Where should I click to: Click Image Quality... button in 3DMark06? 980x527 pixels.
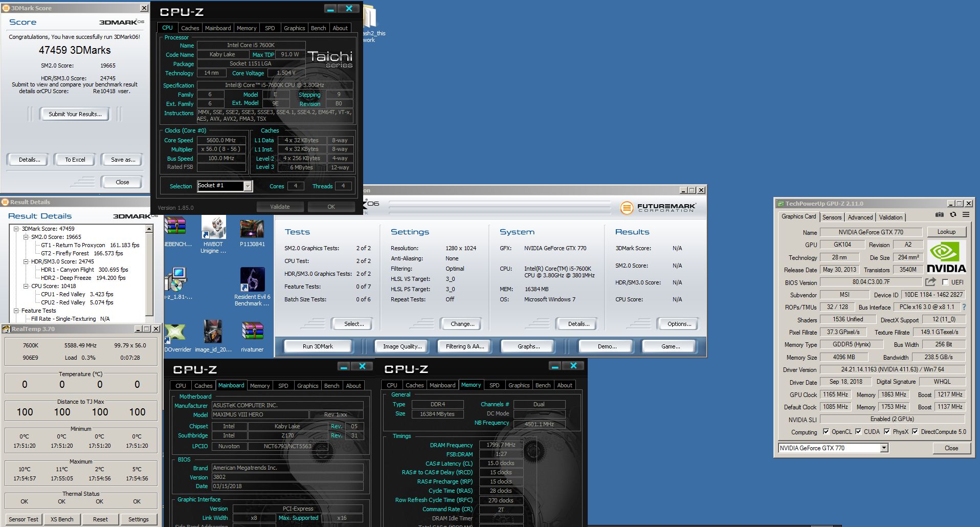[402, 346]
